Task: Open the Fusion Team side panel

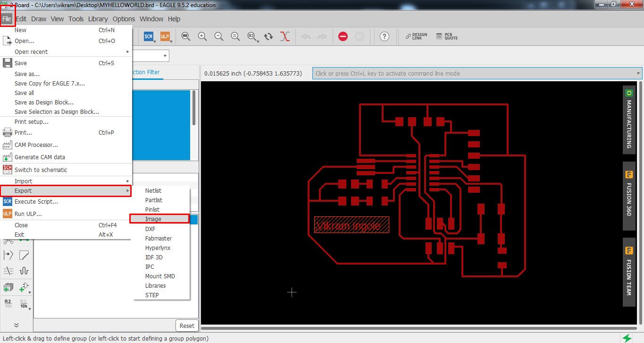Action: pos(628,272)
